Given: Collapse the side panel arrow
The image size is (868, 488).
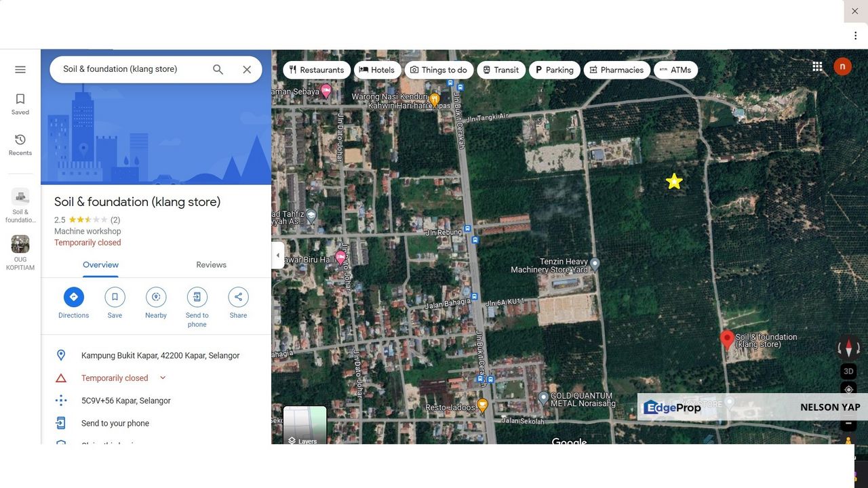Looking at the screenshot, I should click(x=277, y=256).
